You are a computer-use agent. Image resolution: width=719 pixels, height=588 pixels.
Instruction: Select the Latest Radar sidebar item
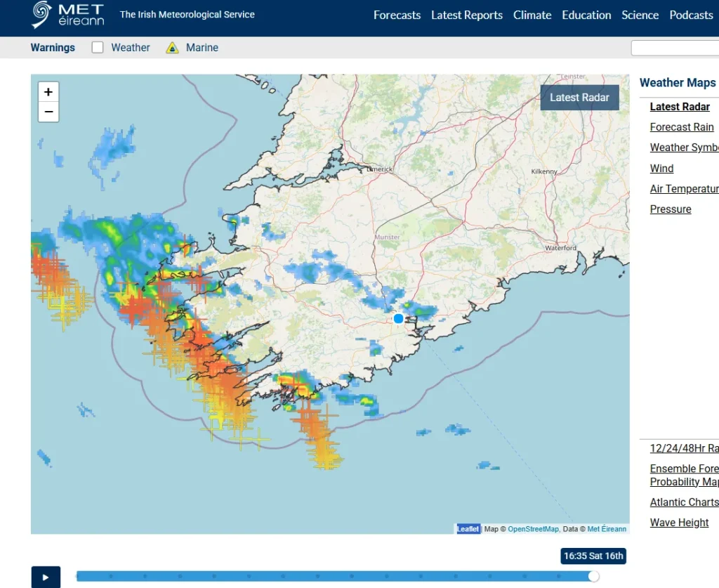679,106
